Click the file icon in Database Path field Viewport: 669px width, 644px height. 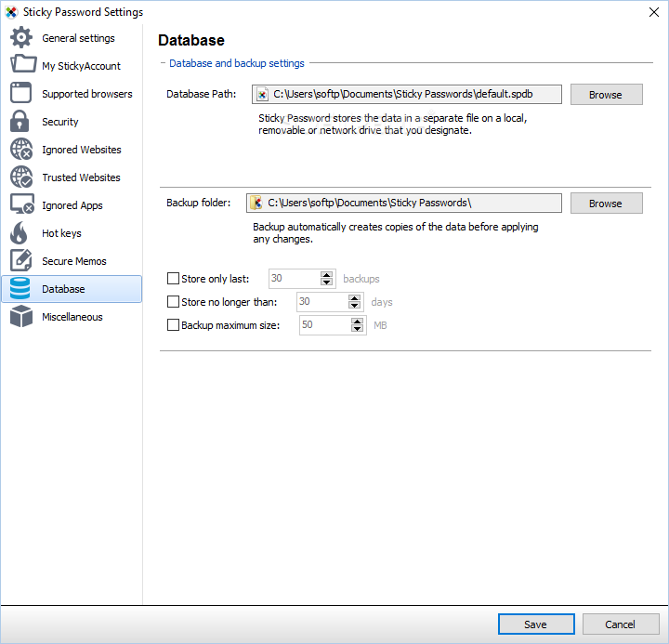262,94
